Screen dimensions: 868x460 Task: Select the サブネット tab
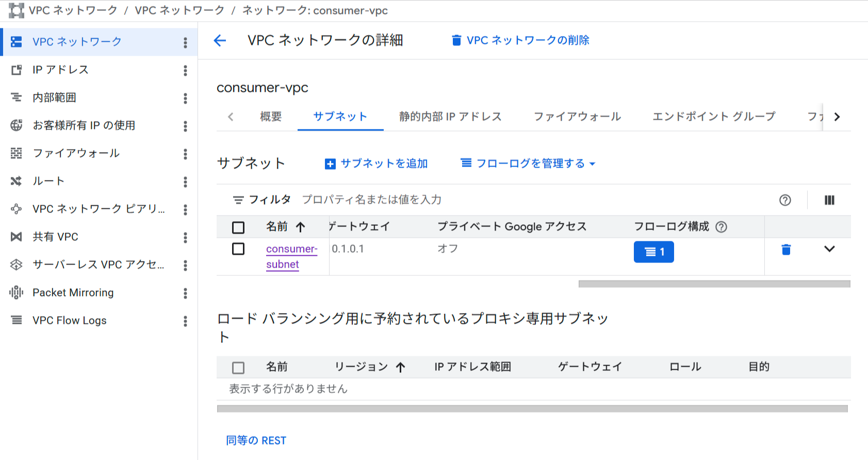pyautogui.click(x=340, y=117)
